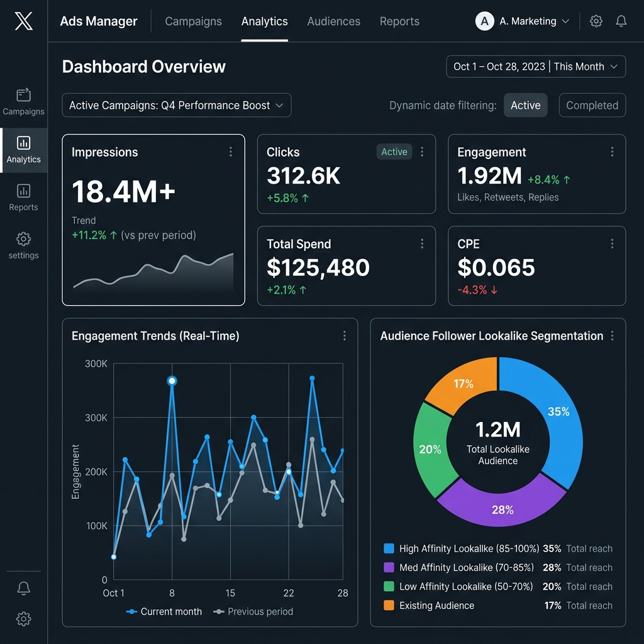Open Engagement Trends chart options menu

(x=344, y=336)
